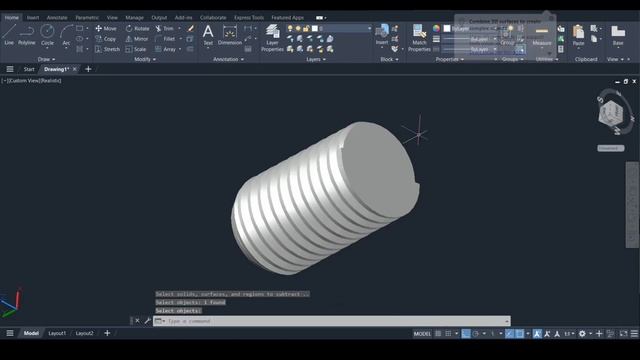This screenshot has height=360, width=640.
Task: Open the Manage ribbon tab
Action: point(134,18)
